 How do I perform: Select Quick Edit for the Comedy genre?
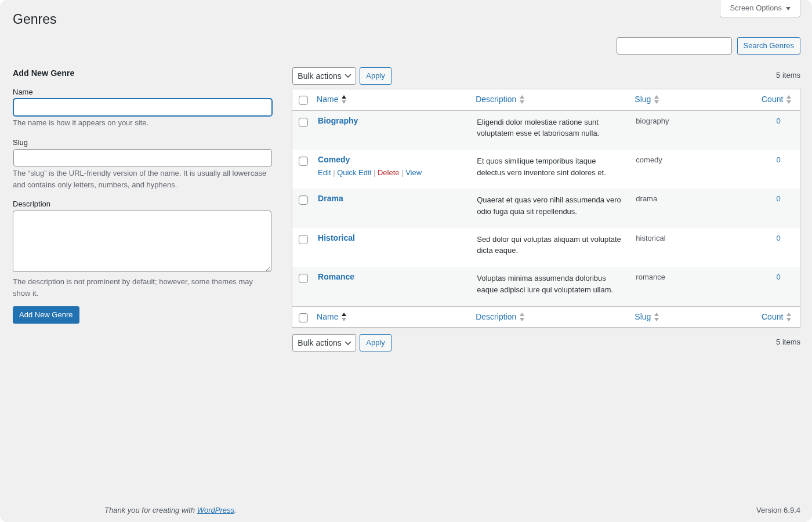[x=354, y=172]
